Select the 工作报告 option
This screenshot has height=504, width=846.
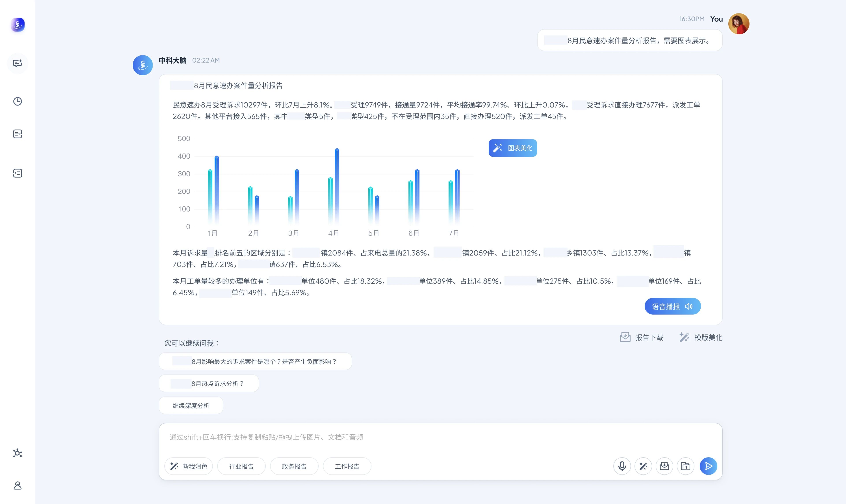point(347,466)
